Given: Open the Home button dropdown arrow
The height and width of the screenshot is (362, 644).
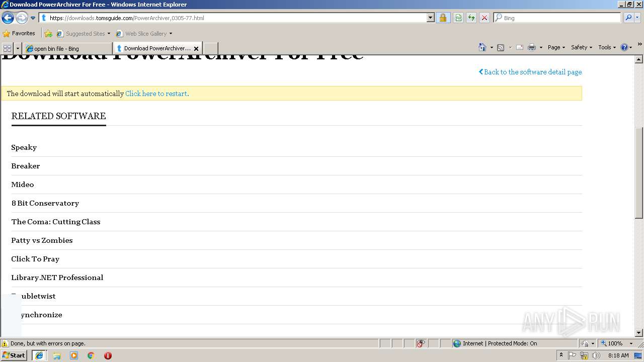Looking at the screenshot, I should (x=492, y=47).
